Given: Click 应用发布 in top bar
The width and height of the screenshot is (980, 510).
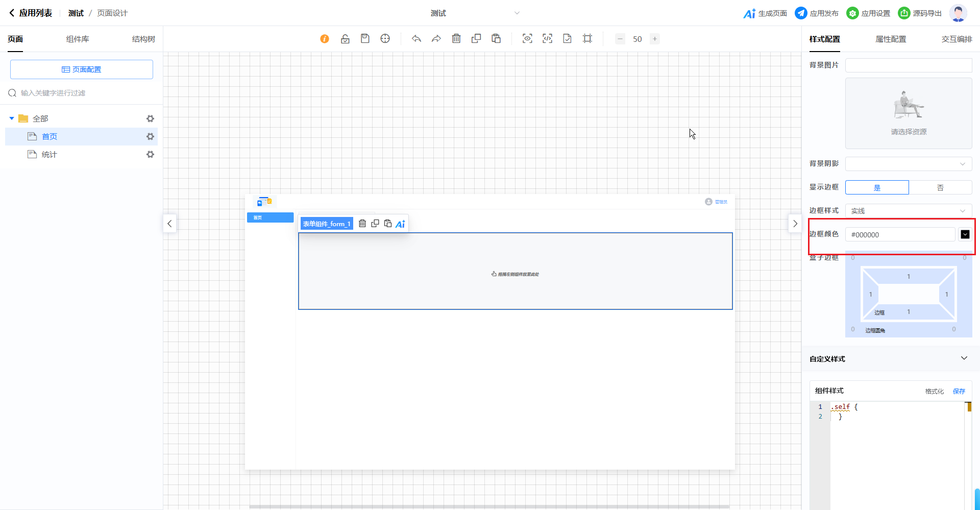Looking at the screenshot, I should coord(817,13).
